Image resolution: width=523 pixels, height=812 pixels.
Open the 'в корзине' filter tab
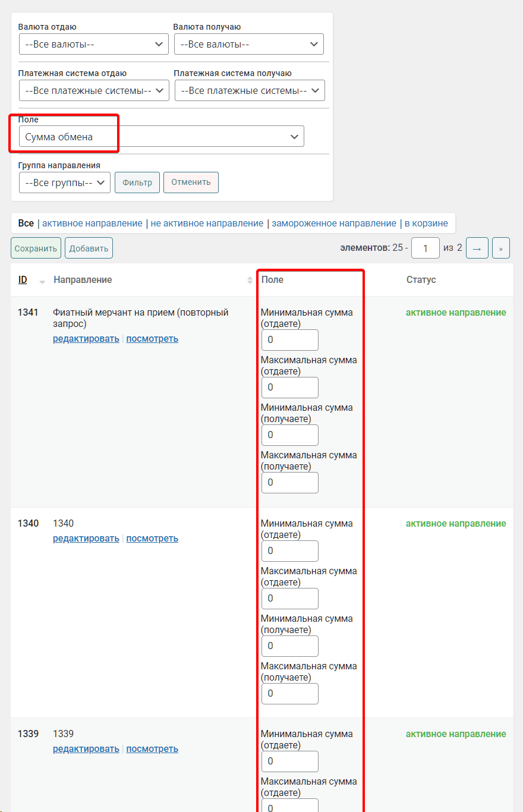tap(426, 224)
